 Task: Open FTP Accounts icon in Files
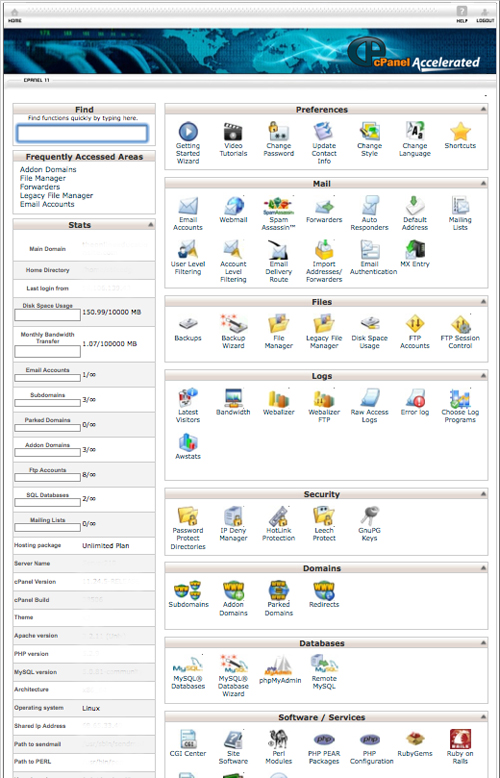point(415,324)
